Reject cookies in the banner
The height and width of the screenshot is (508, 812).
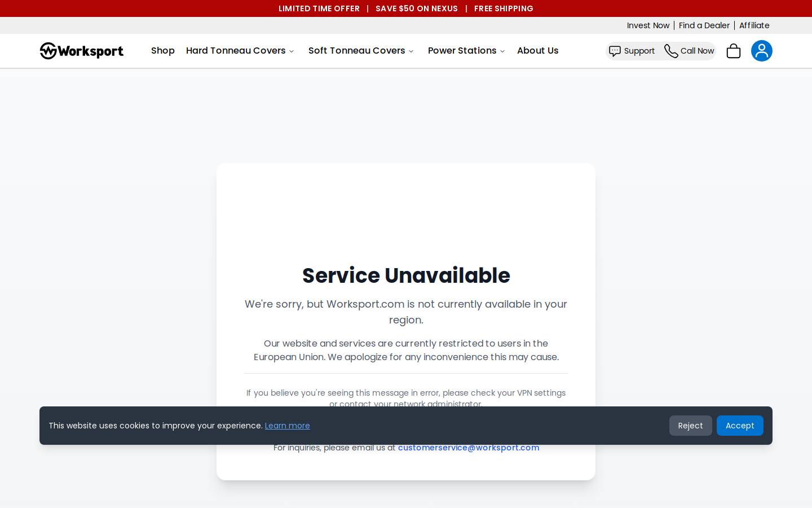click(x=690, y=426)
